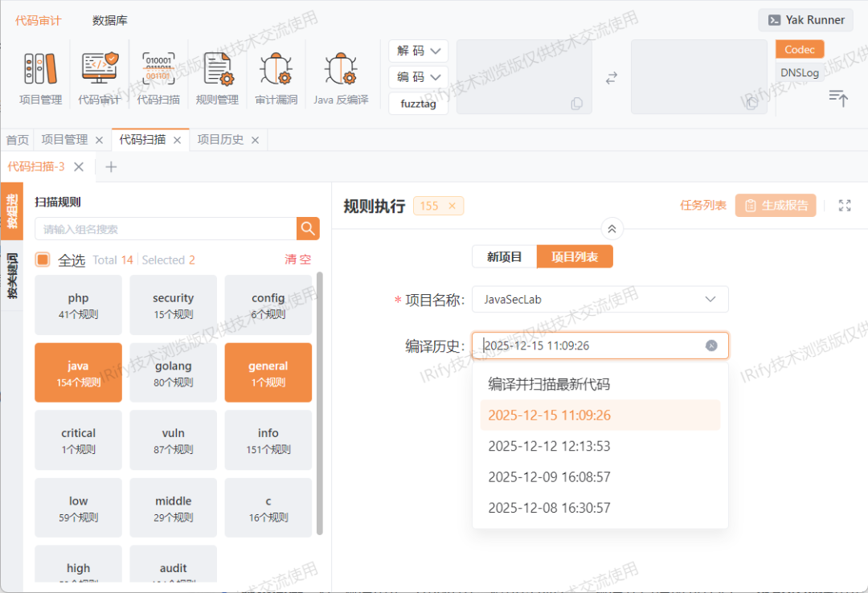Clear the 编译历史 selected value
The width and height of the screenshot is (868, 593).
click(711, 346)
